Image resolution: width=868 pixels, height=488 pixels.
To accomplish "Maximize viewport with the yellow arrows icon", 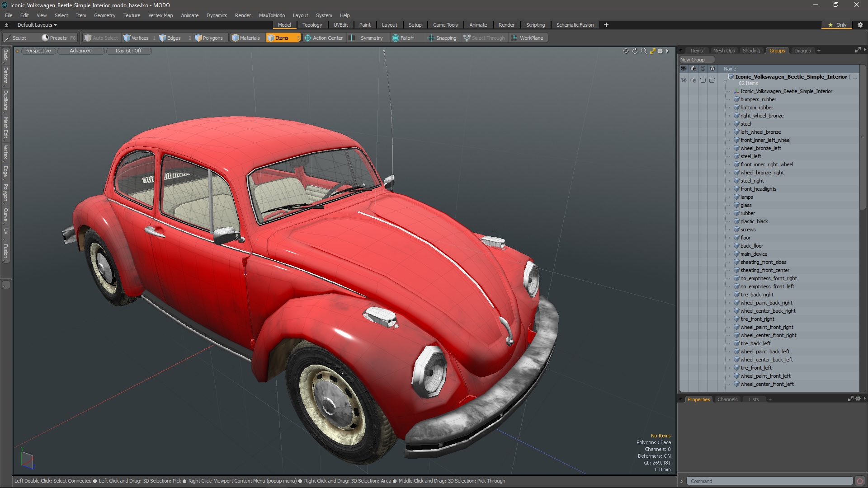I will [652, 51].
